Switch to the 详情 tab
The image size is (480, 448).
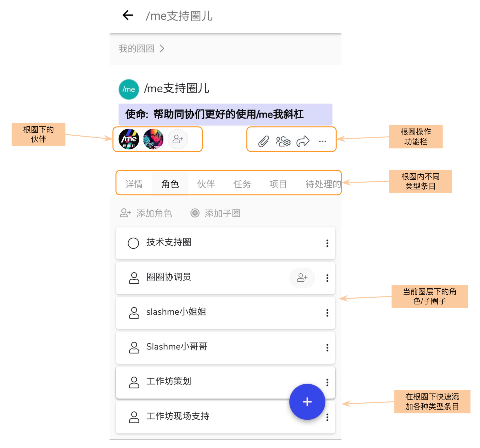(134, 184)
